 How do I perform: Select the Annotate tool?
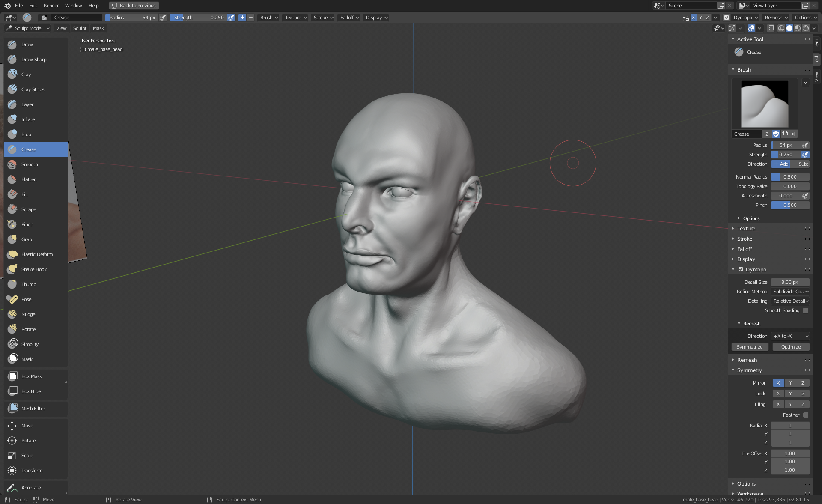click(31, 488)
